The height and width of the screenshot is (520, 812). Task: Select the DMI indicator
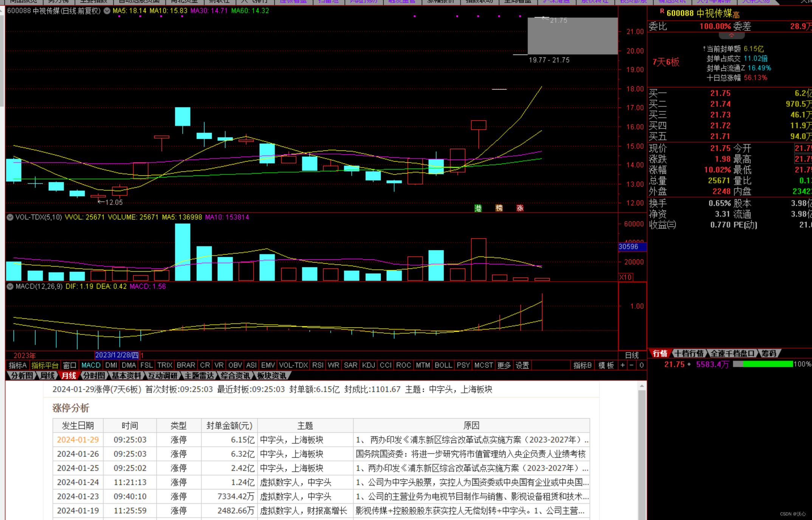click(x=111, y=365)
